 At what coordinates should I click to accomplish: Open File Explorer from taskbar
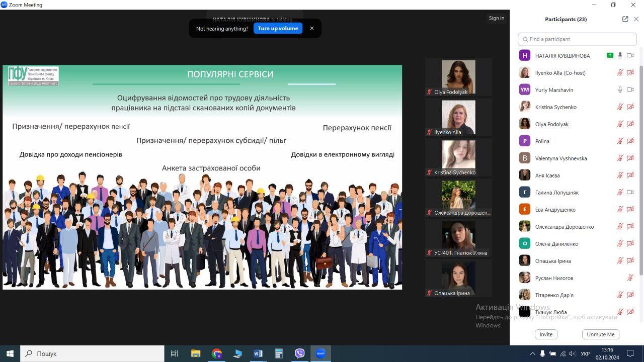[x=196, y=353]
